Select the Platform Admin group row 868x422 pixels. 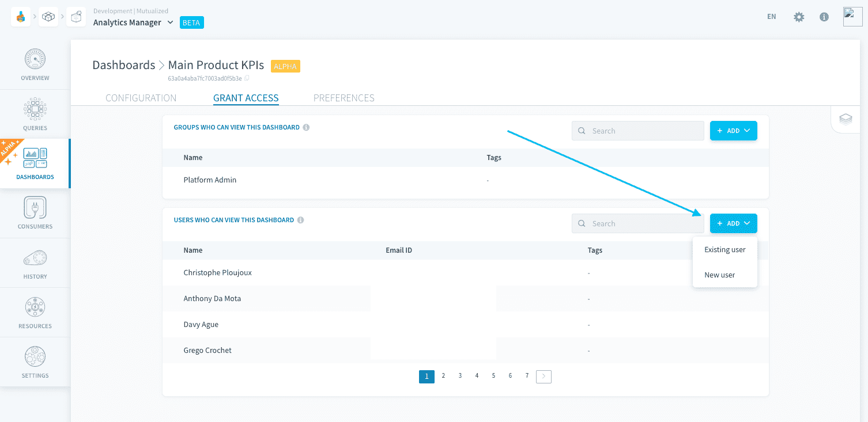tap(466, 180)
